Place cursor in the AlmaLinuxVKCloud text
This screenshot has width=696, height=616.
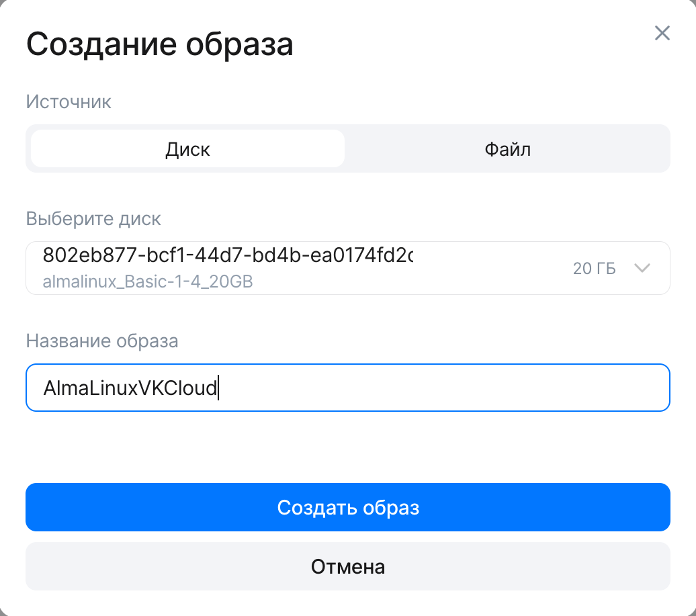[x=130, y=388]
